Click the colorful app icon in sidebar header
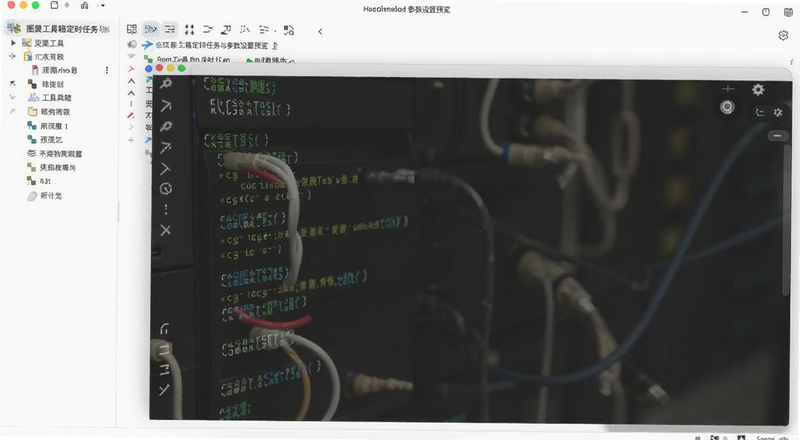This screenshot has height=440, width=800. point(14,28)
